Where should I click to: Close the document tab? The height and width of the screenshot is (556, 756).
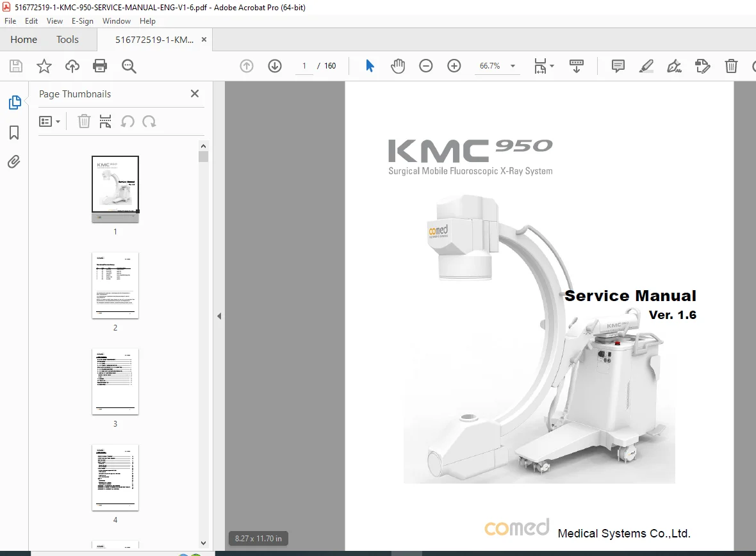(x=204, y=40)
